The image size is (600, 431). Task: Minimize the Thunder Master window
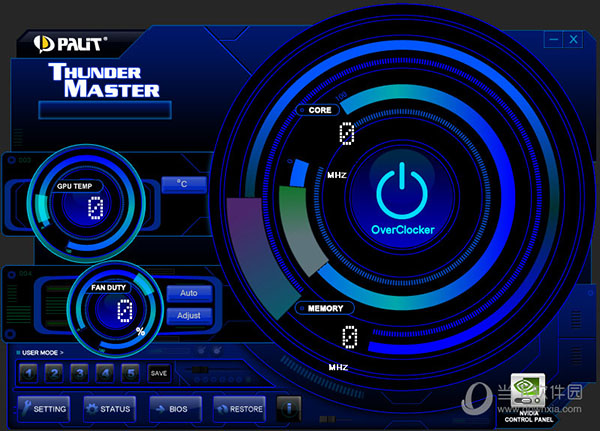click(x=553, y=40)
